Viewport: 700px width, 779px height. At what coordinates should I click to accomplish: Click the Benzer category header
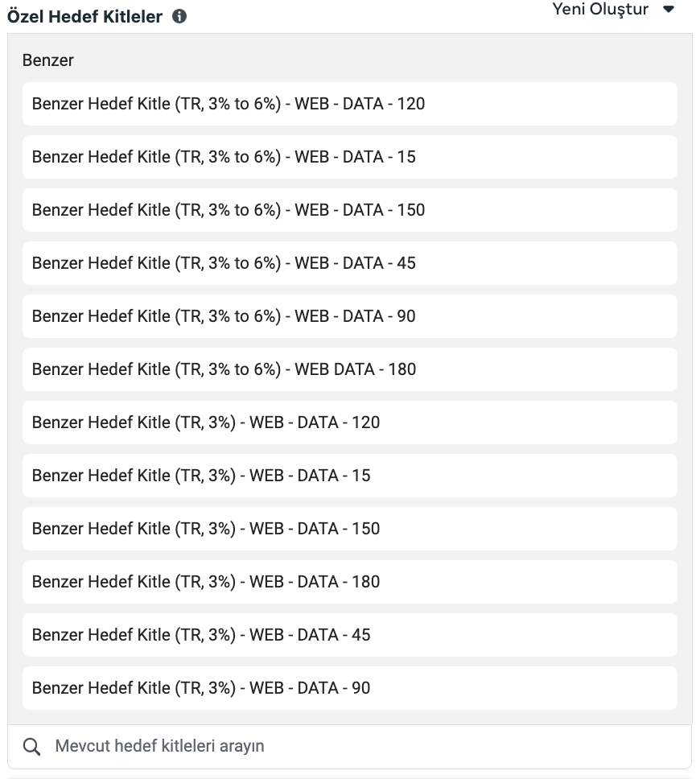(48, 60)
